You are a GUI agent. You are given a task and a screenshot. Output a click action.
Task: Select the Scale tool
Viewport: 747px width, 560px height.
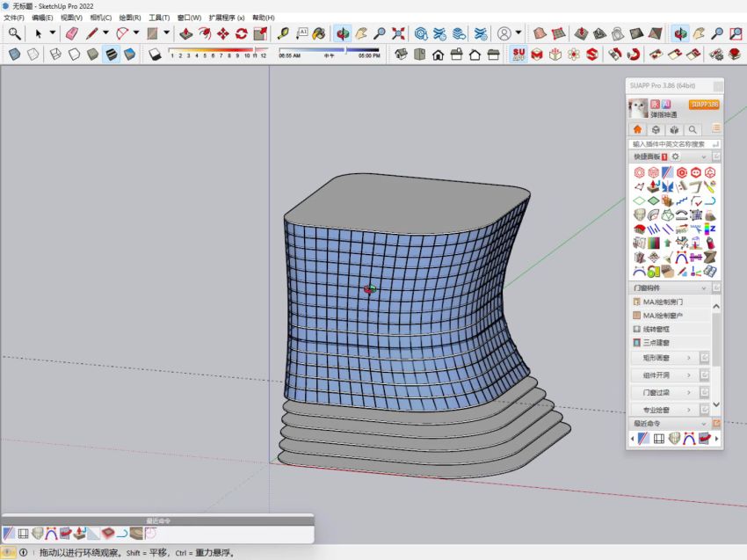coord(260,33)
